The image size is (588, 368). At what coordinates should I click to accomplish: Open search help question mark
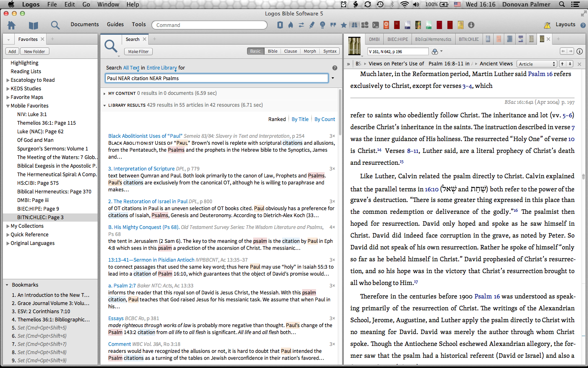click(x=335, y=68)
